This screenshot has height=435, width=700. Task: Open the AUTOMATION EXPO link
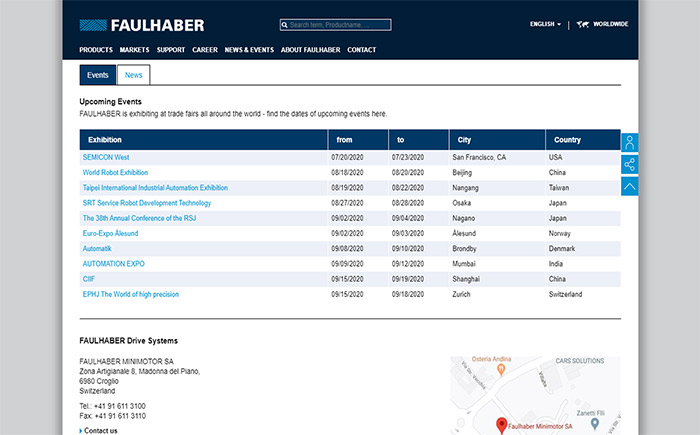click(113, 264)
